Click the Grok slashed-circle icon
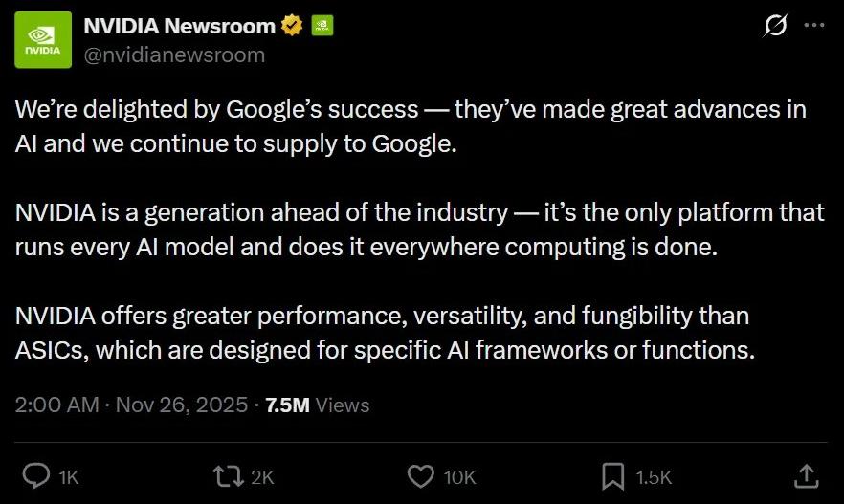844x504 pixels. pos(773,27)
